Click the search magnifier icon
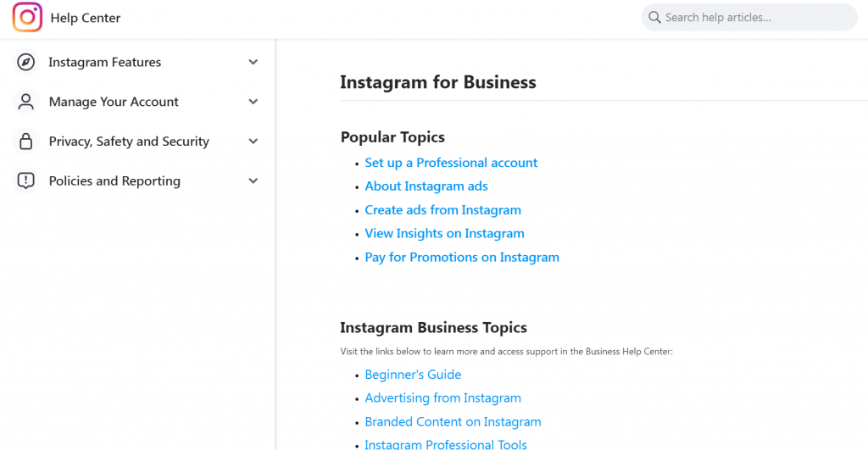868x450 pixels. (x=654, y=17)
